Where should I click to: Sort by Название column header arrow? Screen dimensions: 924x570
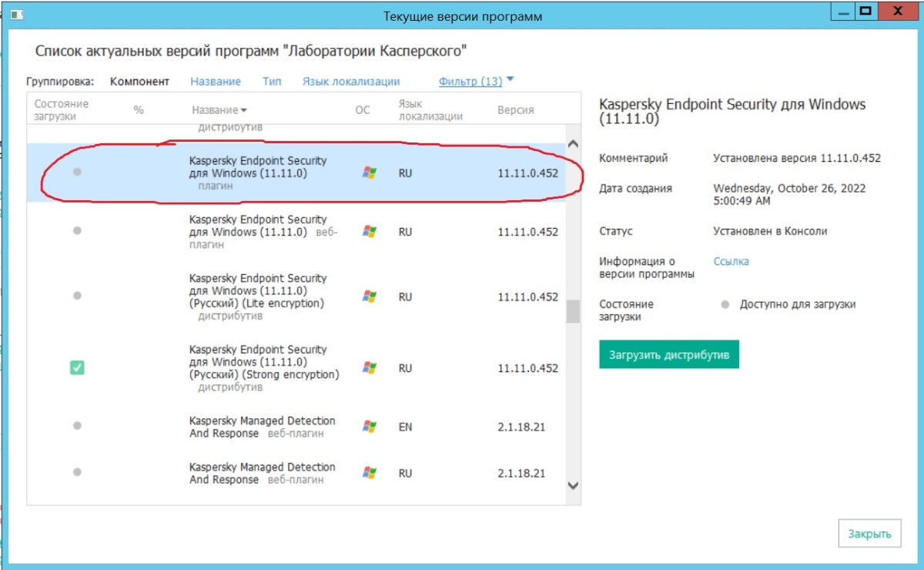(243, 111)
